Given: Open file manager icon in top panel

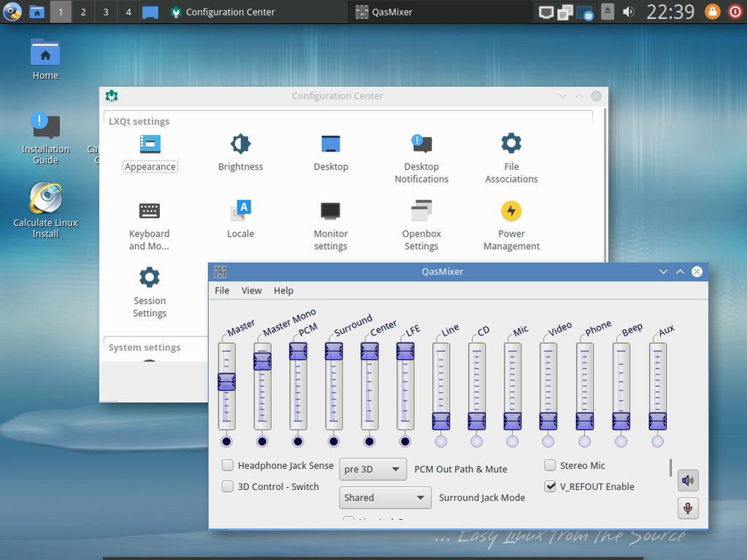Looking at the screenshot, I should click(x=37, y=12).
